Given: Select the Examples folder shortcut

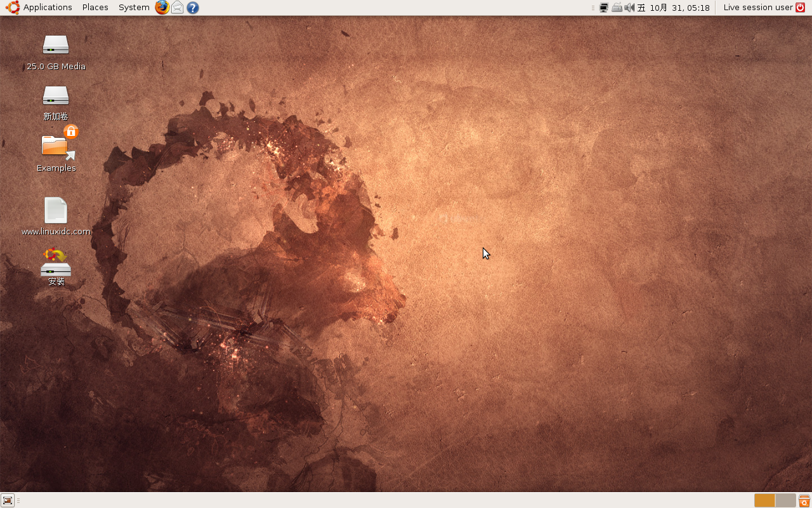Looking at the screenshot, I should [56, 147].
